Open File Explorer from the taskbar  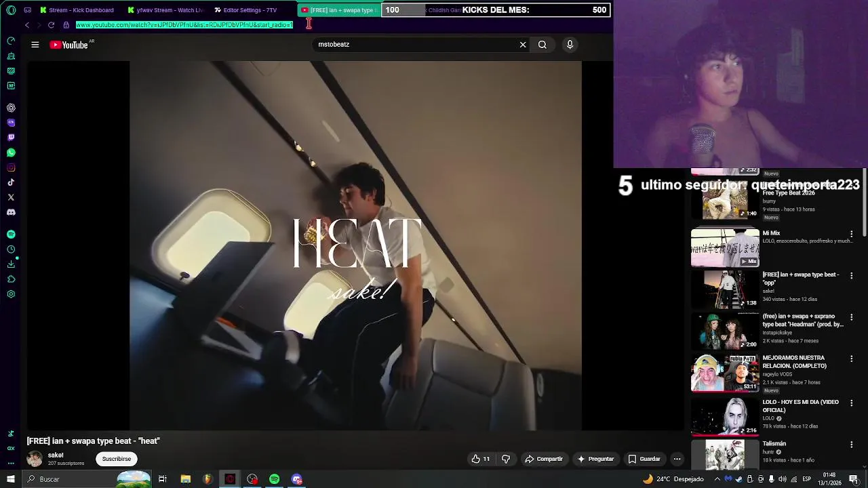[x=185, y=479]
